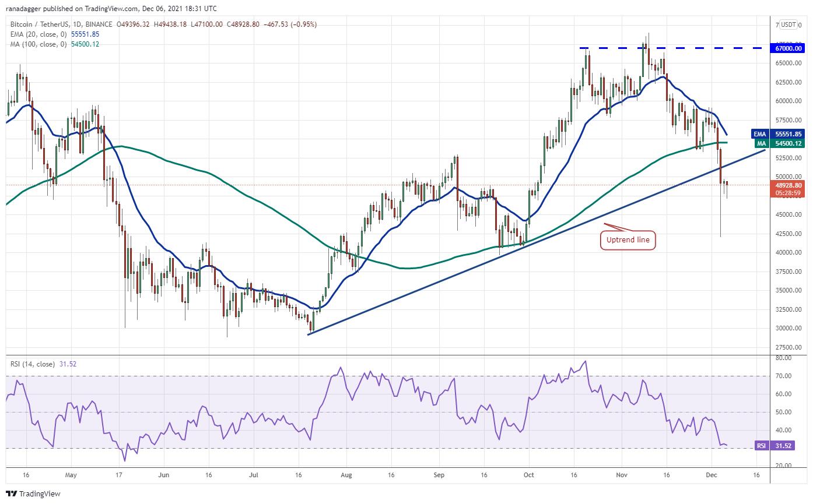813x504 pixels.
Task: Click the 'Uptrend line' annotation box
Action: 627,239
